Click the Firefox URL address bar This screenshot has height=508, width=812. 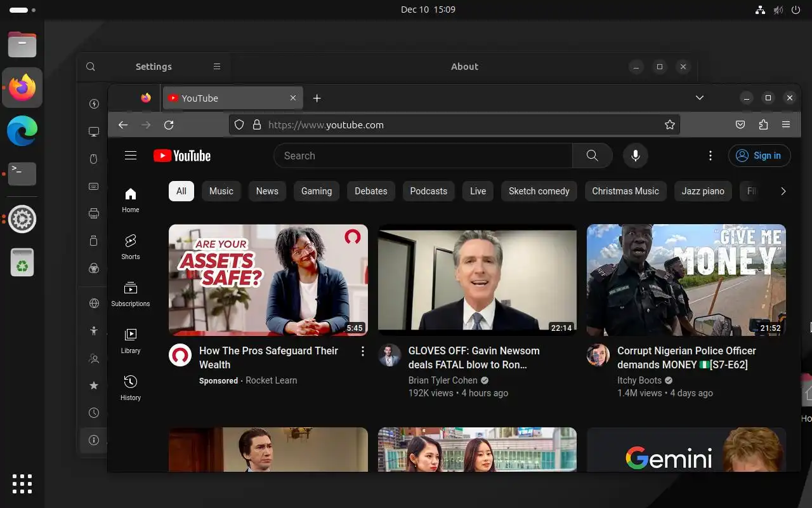click(454, 125)
